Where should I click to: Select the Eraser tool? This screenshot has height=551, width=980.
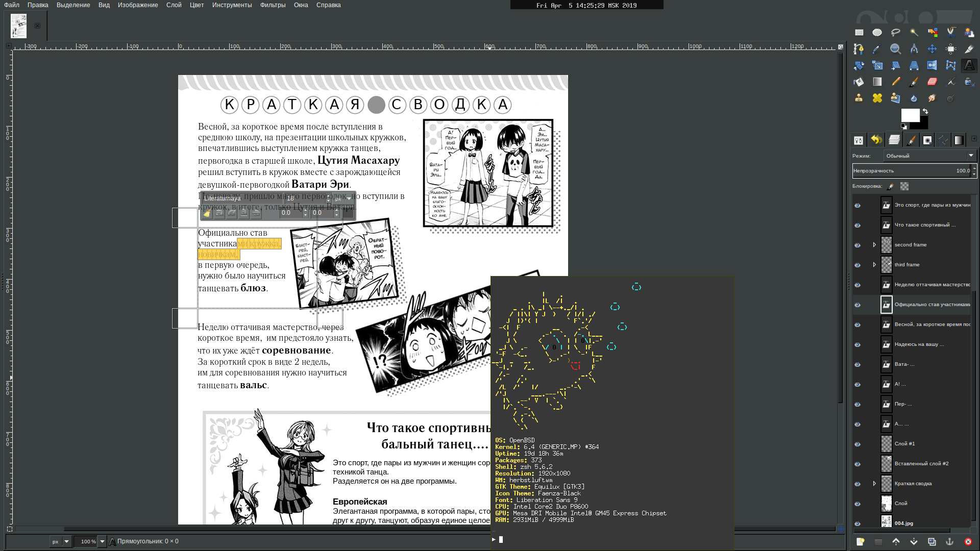(932, 82)
